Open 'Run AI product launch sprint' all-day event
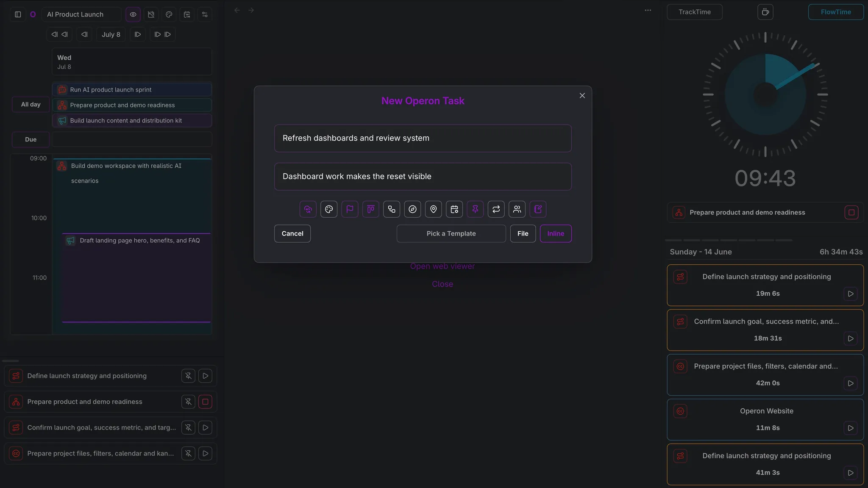 coord(132,89)
